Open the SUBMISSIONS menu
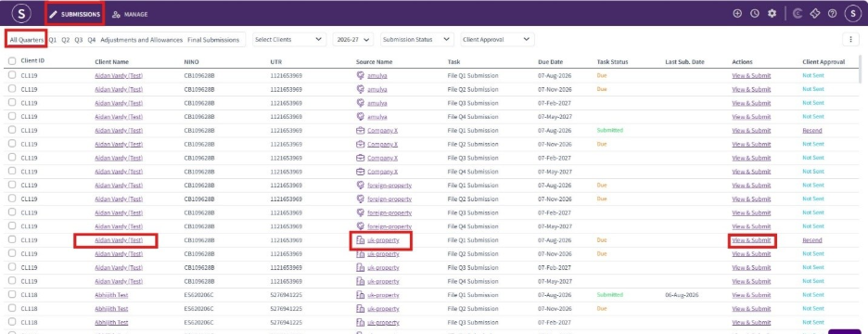868x334 pixels. click(x=74, y=15)
